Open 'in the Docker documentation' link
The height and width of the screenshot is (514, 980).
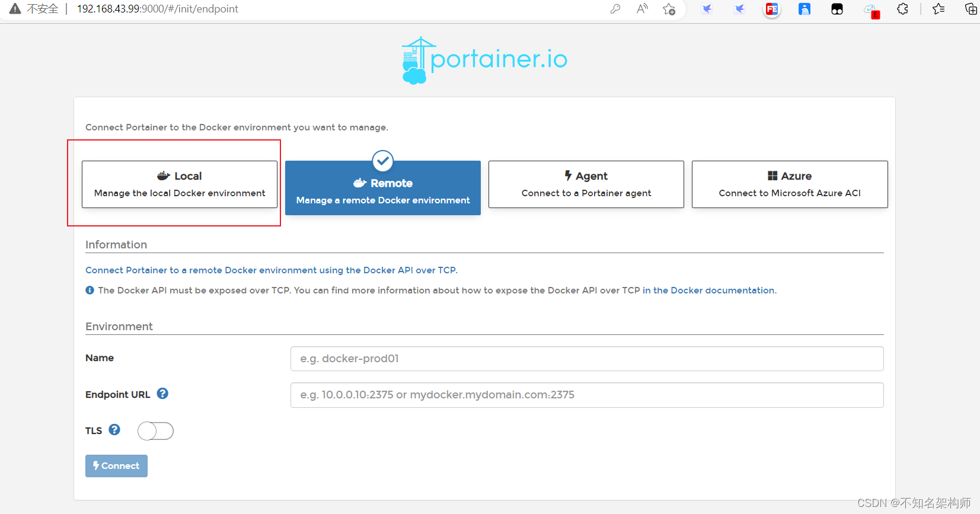tap(709, 290)
